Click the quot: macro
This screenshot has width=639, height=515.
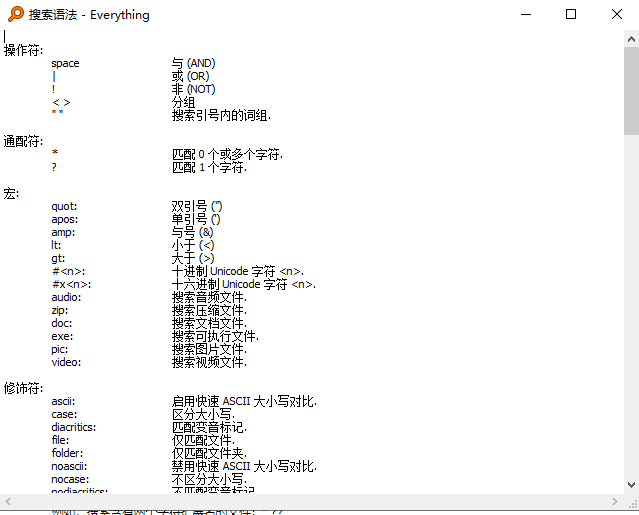(64, 207)
